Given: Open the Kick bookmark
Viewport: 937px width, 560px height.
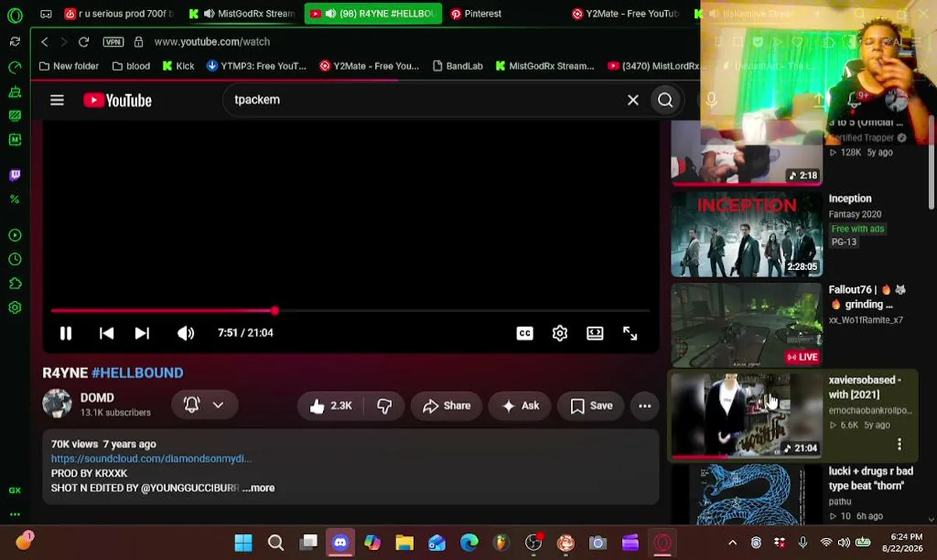Looking at the screenshot, I should click(178, 66).
